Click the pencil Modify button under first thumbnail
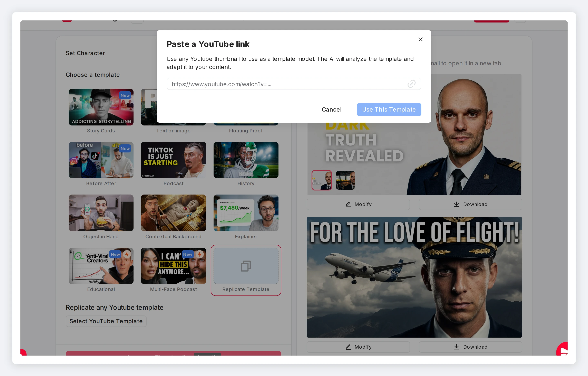The image size is (588, 376). [358, 204]
